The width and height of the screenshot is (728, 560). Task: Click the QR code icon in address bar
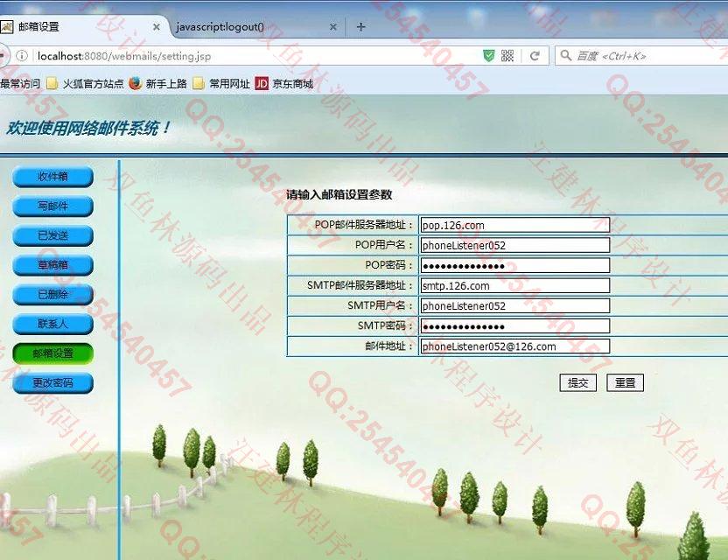[507, 56]
